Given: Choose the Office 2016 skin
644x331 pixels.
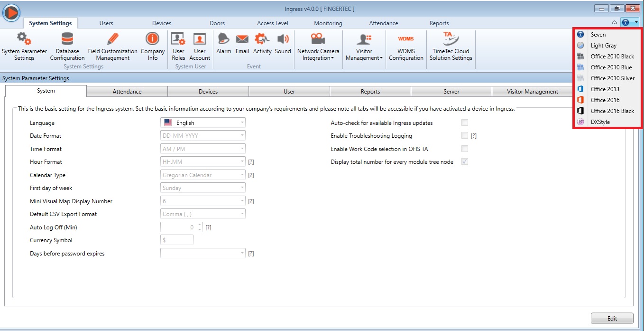Looking at the screenshot, I should 607,100.
